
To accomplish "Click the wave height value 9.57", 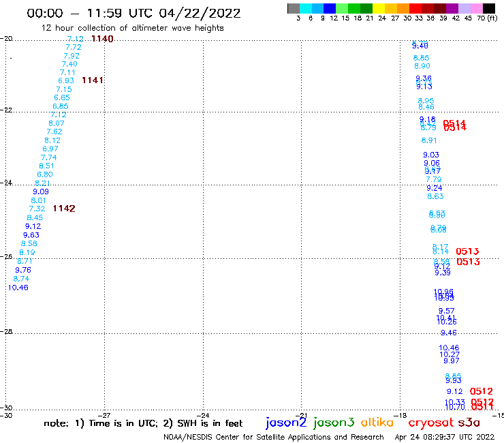I will [x=447, y=311].
